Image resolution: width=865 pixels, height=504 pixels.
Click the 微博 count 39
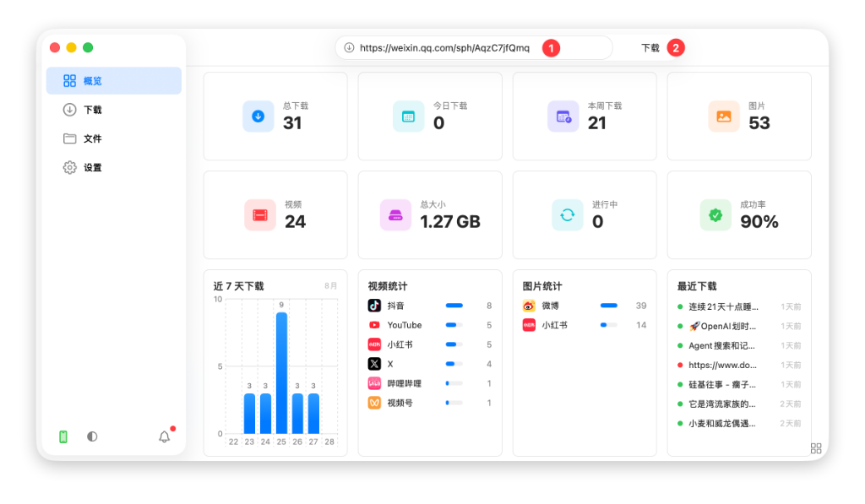pyautogui.click(x=641, y=306)
